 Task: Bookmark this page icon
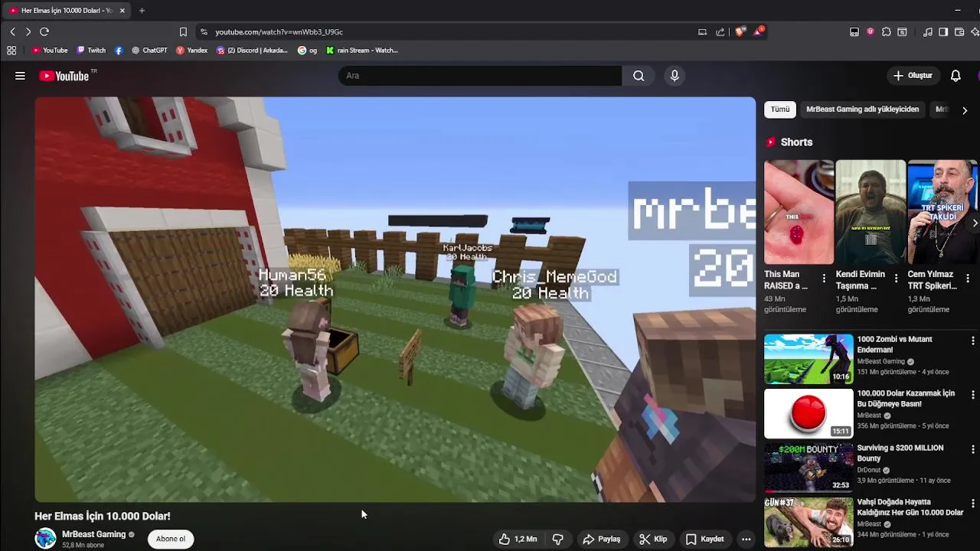point(183,31)
